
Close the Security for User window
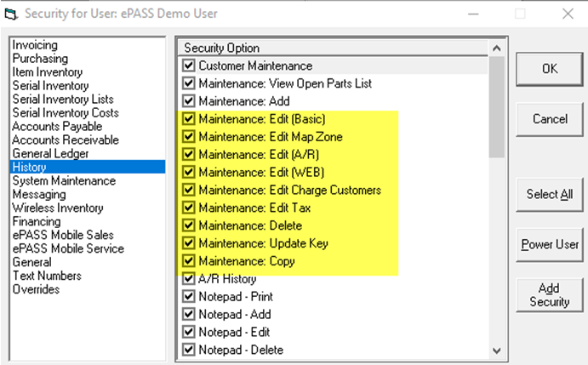pyautogui.click(x=568, y=14)
